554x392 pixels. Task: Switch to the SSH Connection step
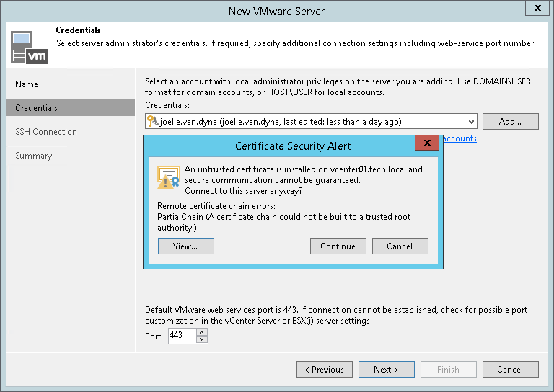46,132
